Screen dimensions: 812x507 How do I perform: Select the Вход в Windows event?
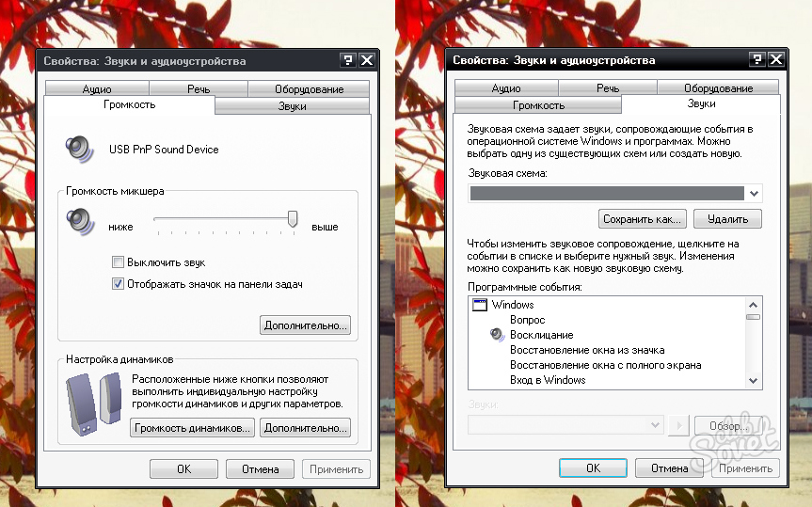pyautogui.click(x=548, y=380)
